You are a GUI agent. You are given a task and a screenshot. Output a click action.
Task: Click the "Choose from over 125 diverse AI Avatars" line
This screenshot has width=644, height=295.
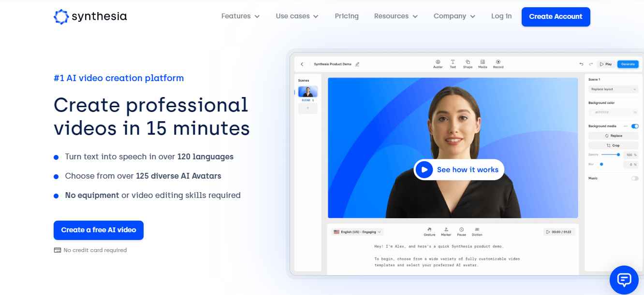point(143,176)
